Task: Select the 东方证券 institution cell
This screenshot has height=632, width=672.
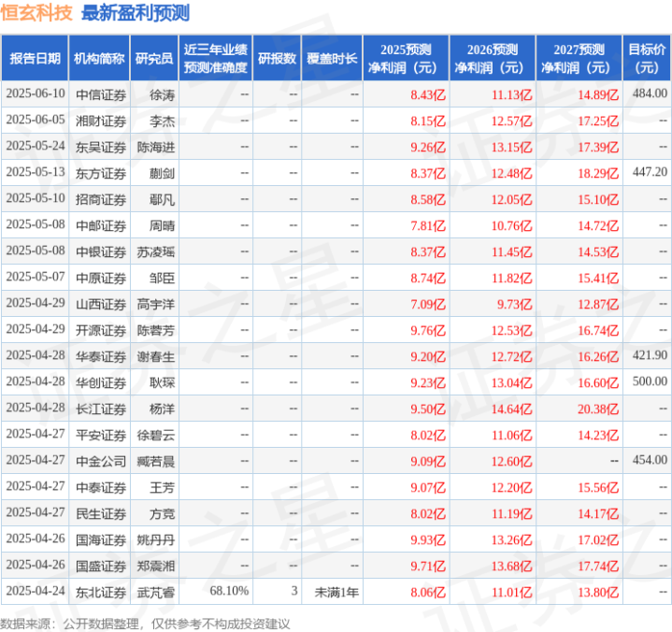Action: pyautogui.click(x=101, y=173)
